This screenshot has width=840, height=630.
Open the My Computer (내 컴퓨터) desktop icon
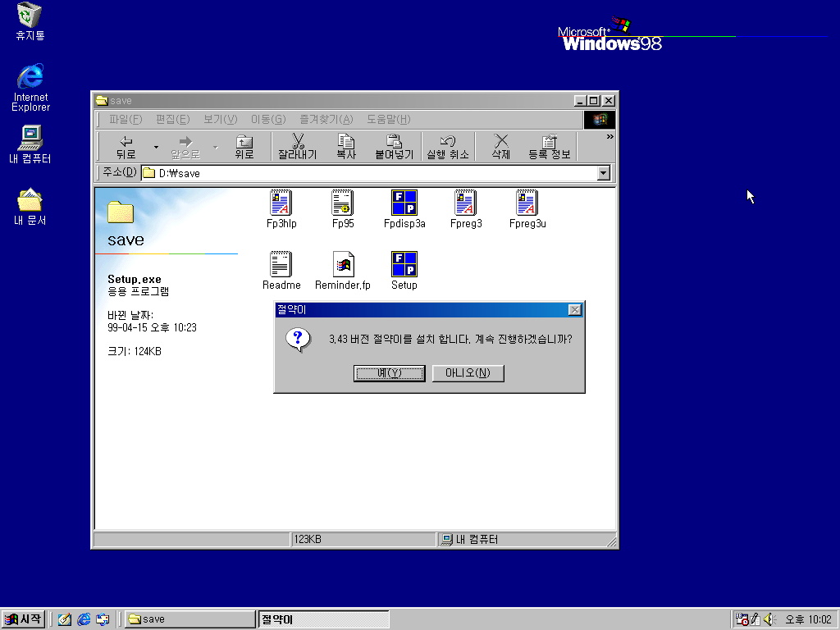(x=30, y=144)
